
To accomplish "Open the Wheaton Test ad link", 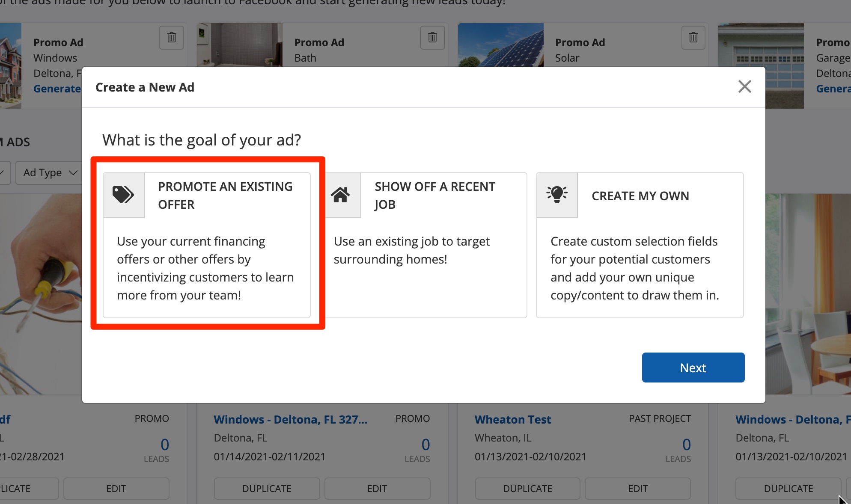I will pos(513,420).
